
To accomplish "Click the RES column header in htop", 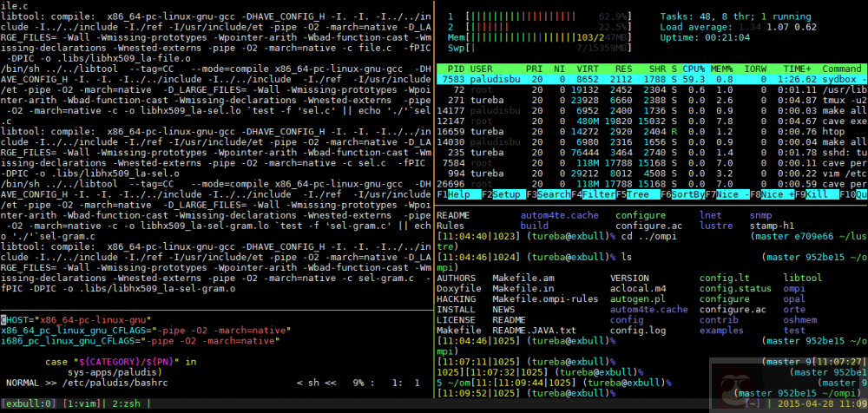I will 623,69.
